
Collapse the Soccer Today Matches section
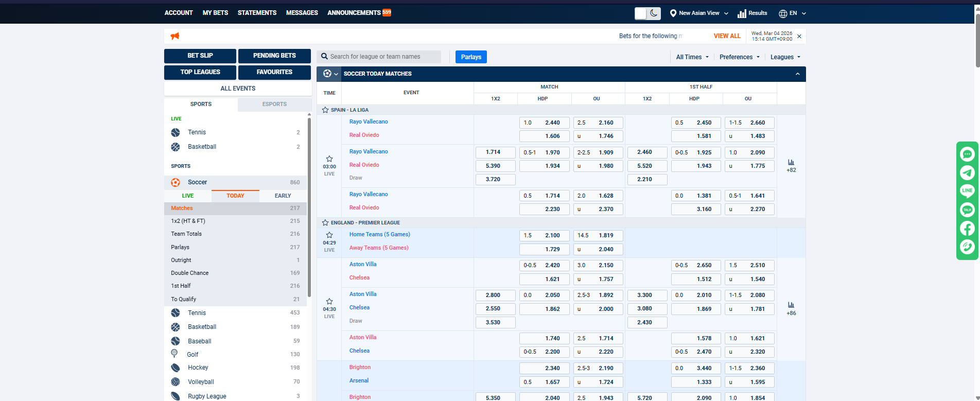[797, 74]
